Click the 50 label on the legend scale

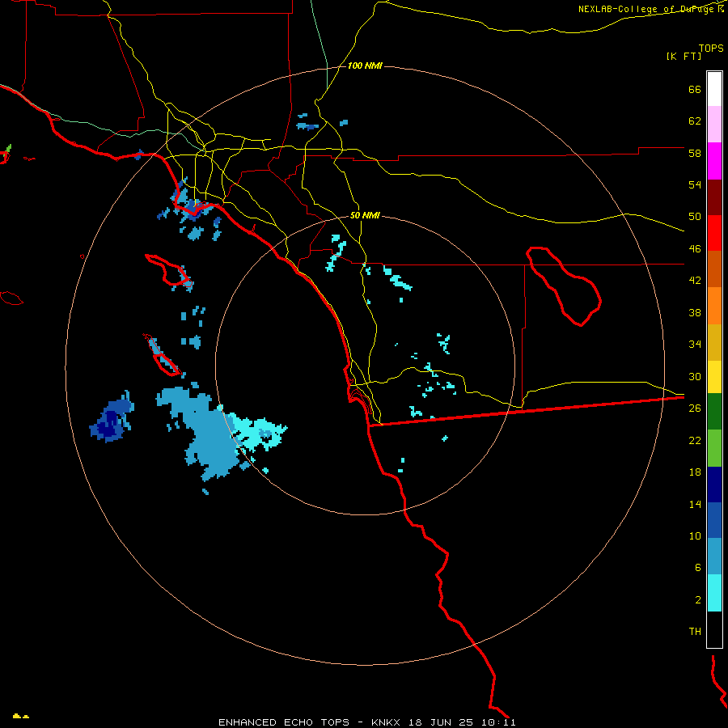[695, 216]
